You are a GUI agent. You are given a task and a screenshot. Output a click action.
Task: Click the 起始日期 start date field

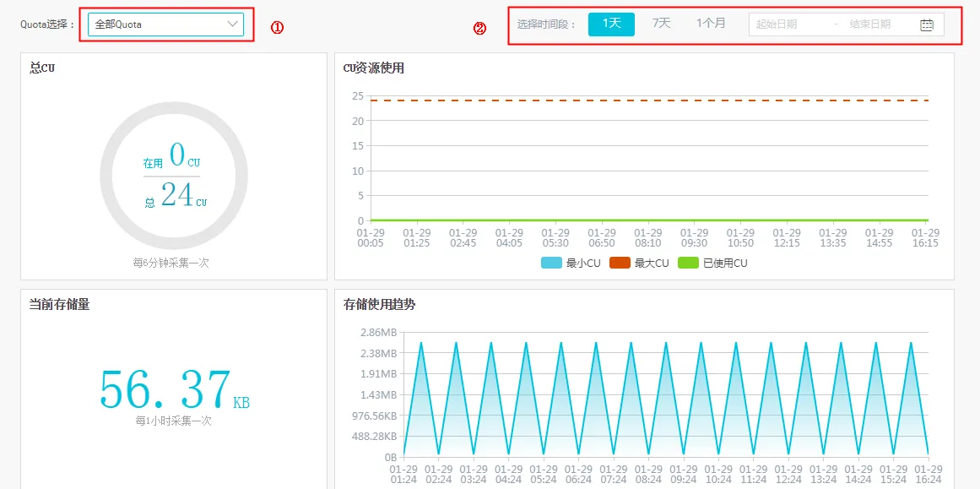[x=777, y=24]
